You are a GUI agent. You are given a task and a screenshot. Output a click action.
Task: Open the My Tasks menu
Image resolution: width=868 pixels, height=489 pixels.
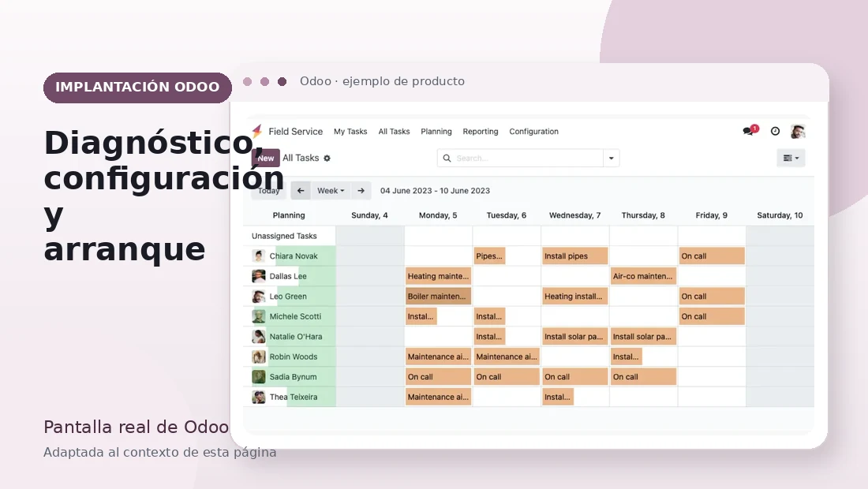click(x=350, y=132)
